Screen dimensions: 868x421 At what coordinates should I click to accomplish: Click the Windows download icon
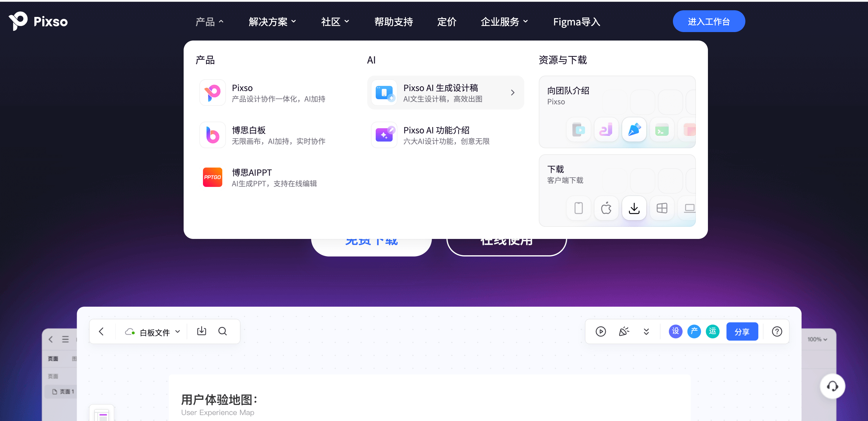pos(661,208)
